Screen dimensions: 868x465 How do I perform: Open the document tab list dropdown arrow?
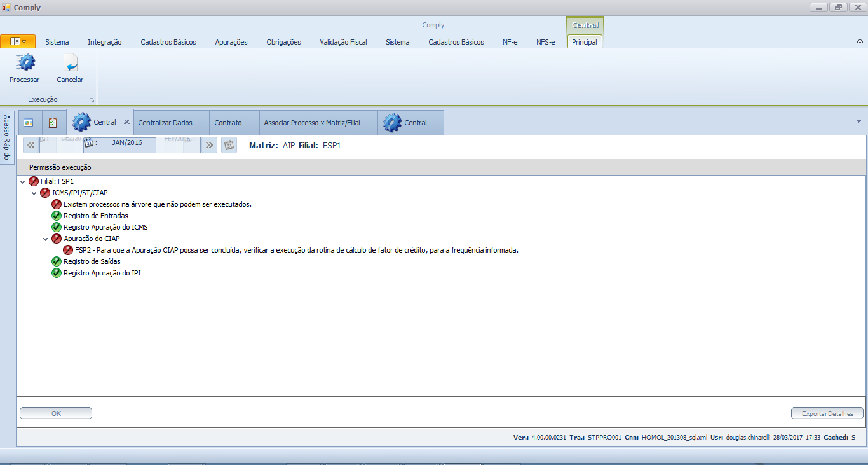(858, 121)
